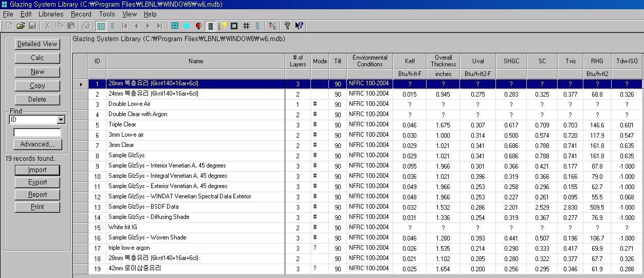The height and width of the screenshot is (278, 644).
Task: Open the Tools menu
Action: (x=107, y=14)
